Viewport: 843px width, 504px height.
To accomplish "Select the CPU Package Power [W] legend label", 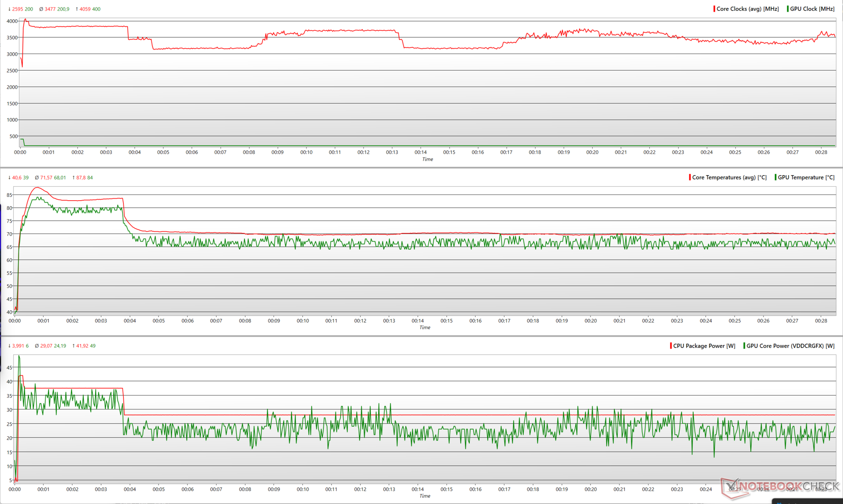I will click(x=704, y=346).
